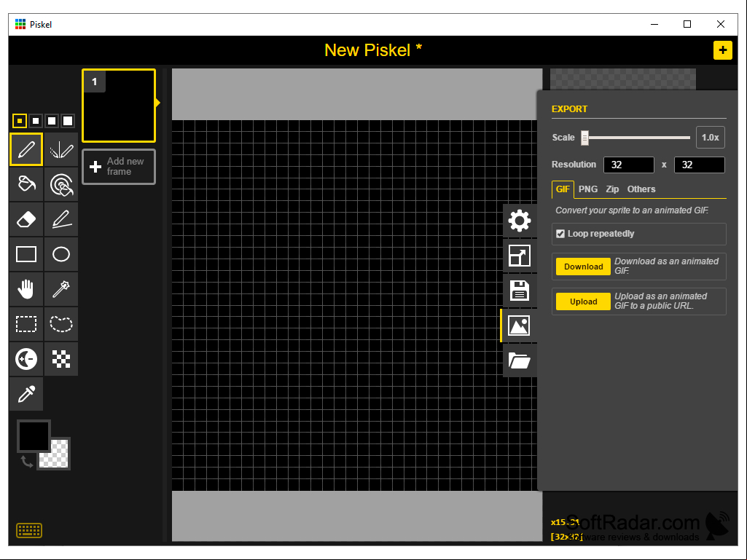The image size is (747, 560).
Task: Select the Stroke line tool
Action: pyautogui.click(x=61, y=219)
